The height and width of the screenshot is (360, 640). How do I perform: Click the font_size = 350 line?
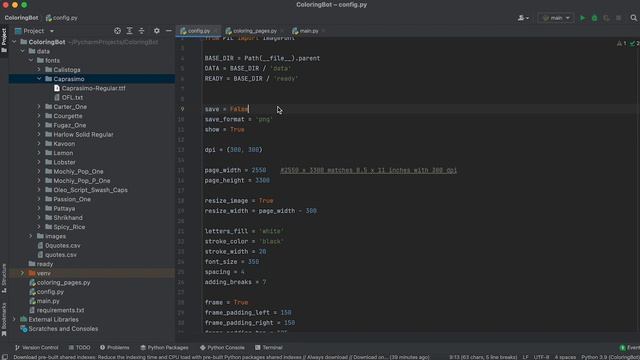click(x=231, y=262)
